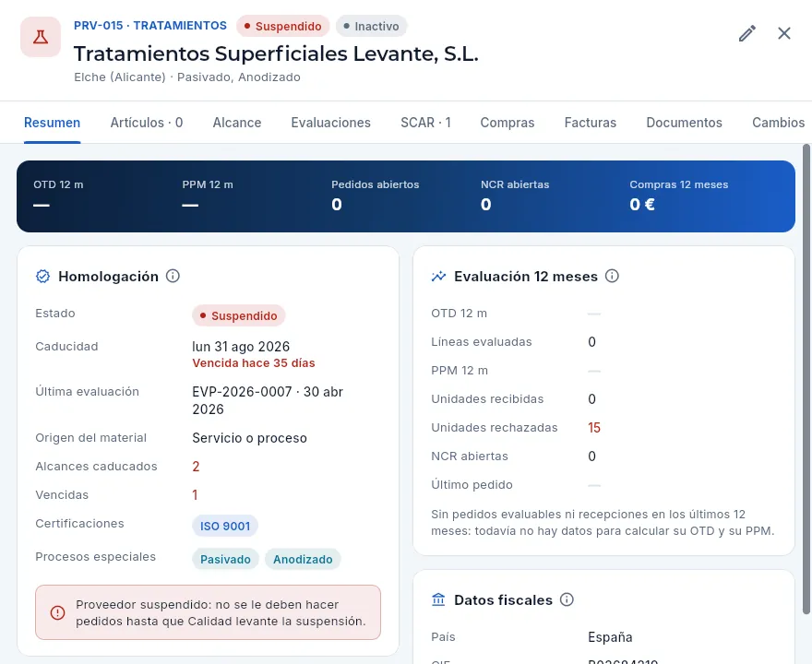Click the vertical scrollbar of the panel
812x664 pixels.
(x=806, y=379)
